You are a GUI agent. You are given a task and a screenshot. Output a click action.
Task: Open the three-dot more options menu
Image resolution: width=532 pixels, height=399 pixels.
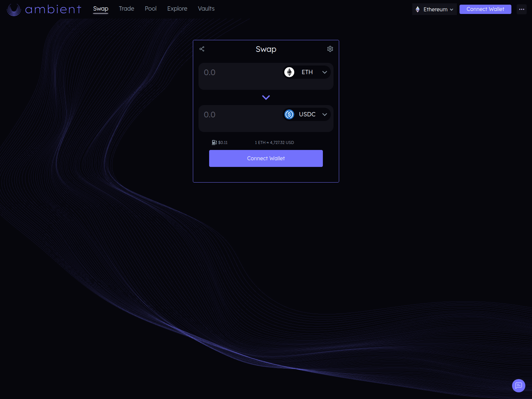[521, 9]
